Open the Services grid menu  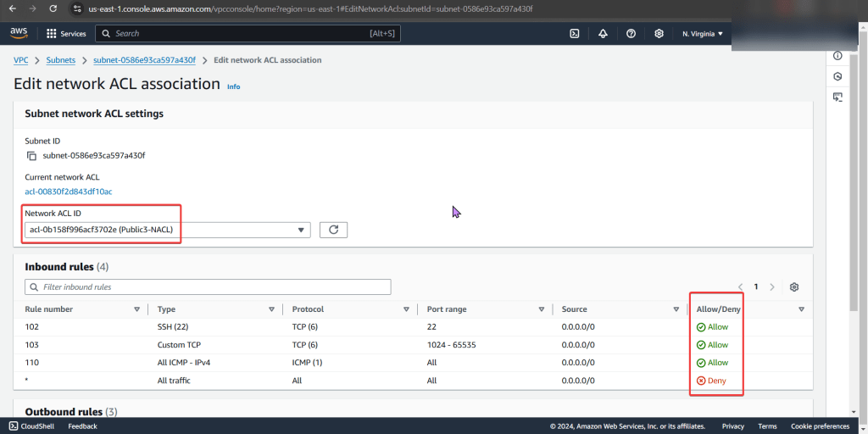tap(66, 34)
